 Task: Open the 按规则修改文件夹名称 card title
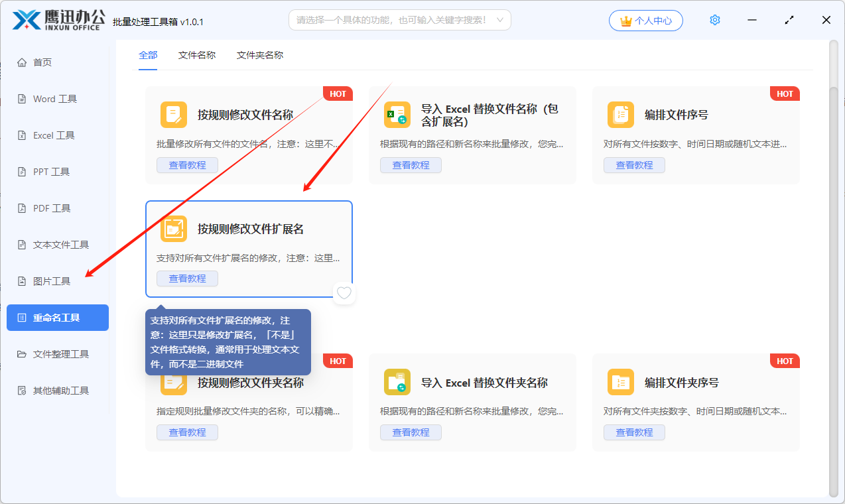(x=251, y=383)
